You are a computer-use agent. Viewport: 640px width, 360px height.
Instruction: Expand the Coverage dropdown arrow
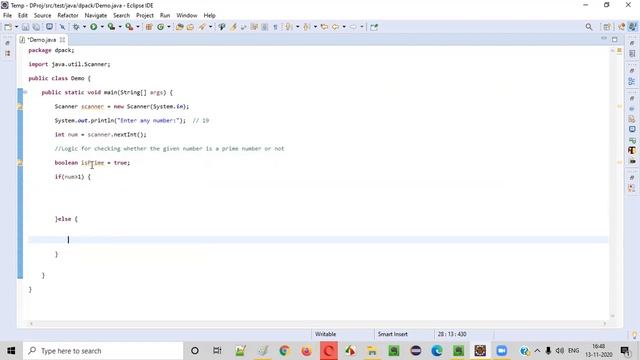click(x=120, y=27)
